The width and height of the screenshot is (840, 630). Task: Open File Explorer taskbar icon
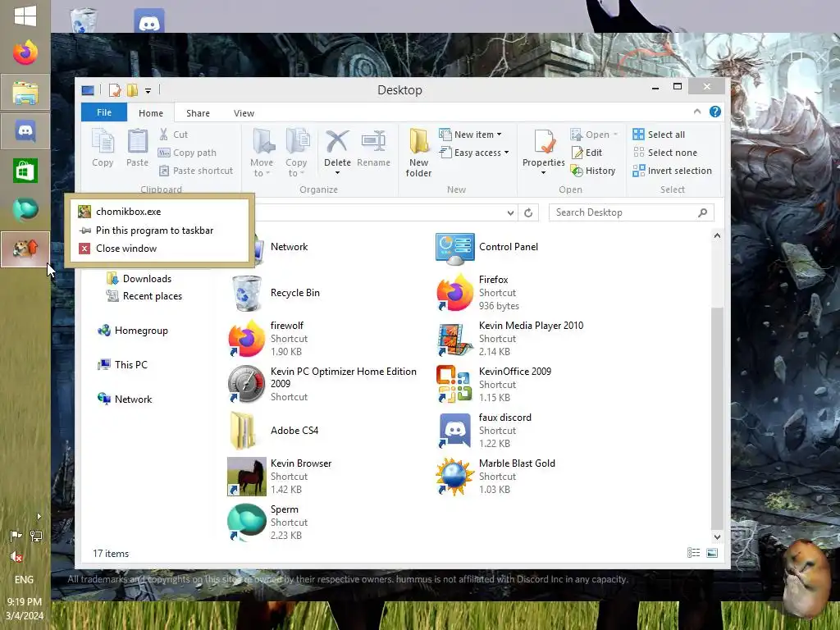25,92
